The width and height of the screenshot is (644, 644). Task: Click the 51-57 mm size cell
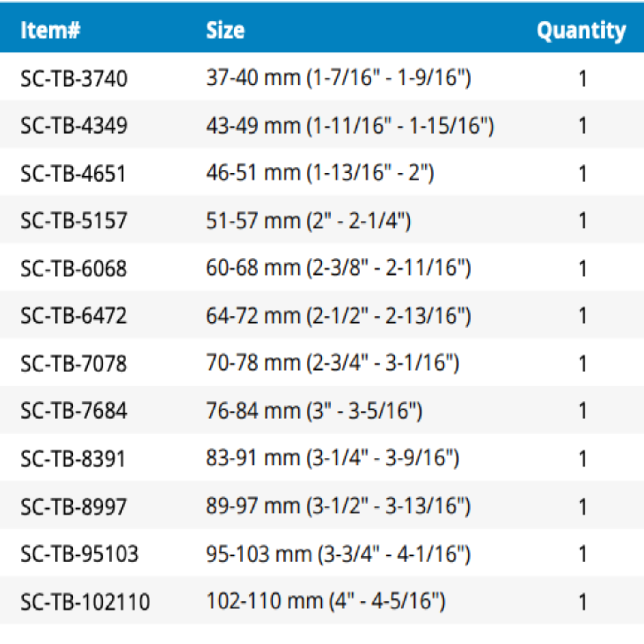(309, 221)
